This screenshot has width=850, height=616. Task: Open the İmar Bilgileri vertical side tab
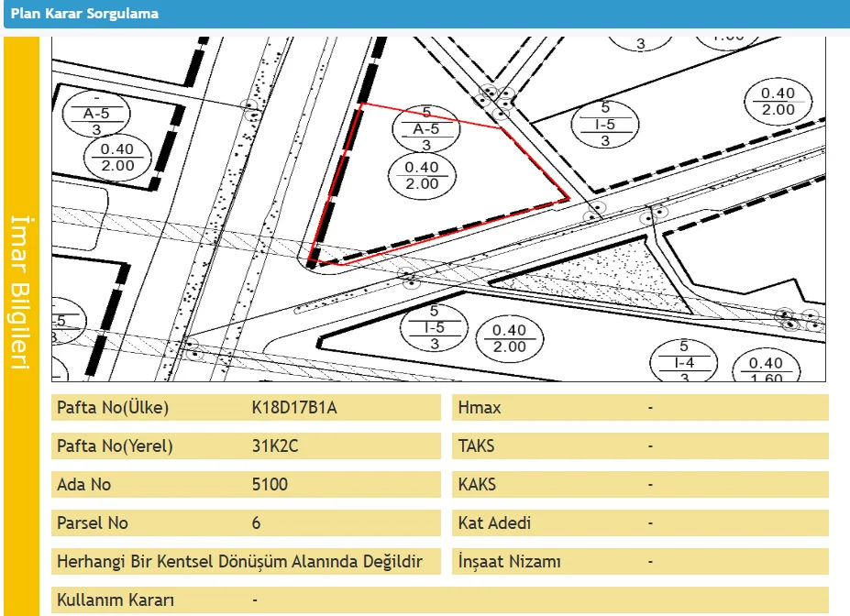[21, 293]
